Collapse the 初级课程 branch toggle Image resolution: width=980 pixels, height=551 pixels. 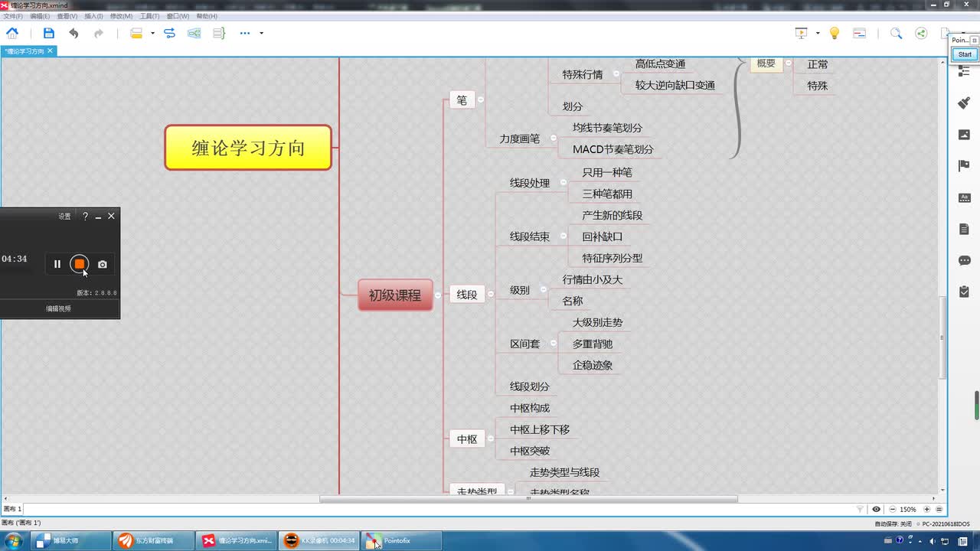click(438, 295)
